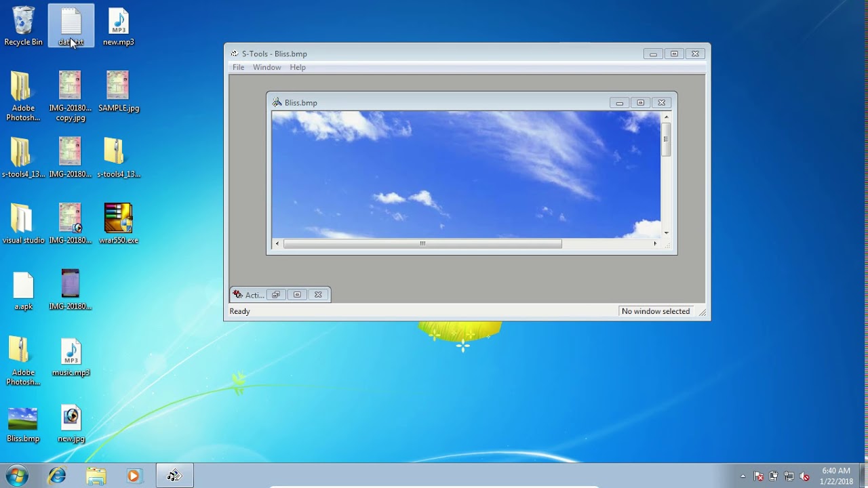Viewport: 868px width, 488px height.
Task: Show hidden icons in system tray
Action: (x=743, y=476)
